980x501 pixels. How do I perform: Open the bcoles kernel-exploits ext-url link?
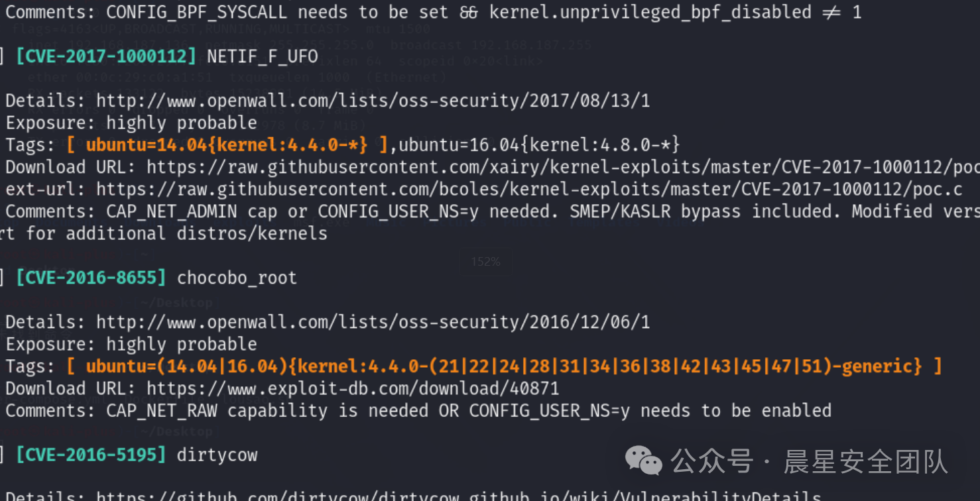(529, 190)
